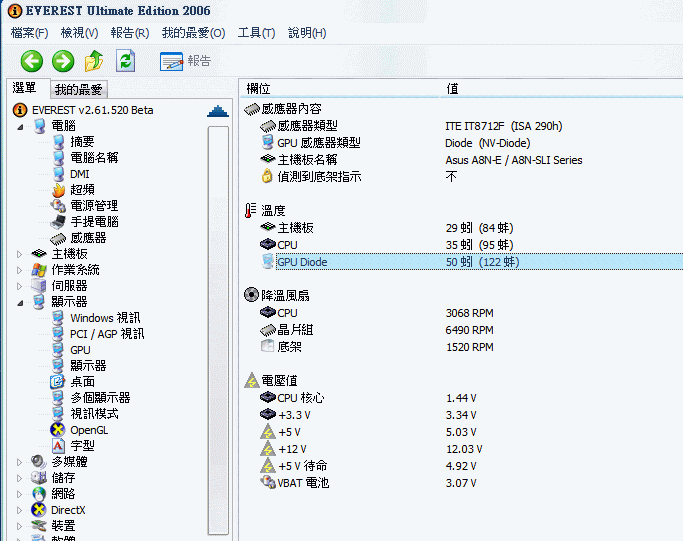Image resolution: width=683 pixels, height=541 pixels.
Task: Open the 工具 Tools menu
Action: 256,33
